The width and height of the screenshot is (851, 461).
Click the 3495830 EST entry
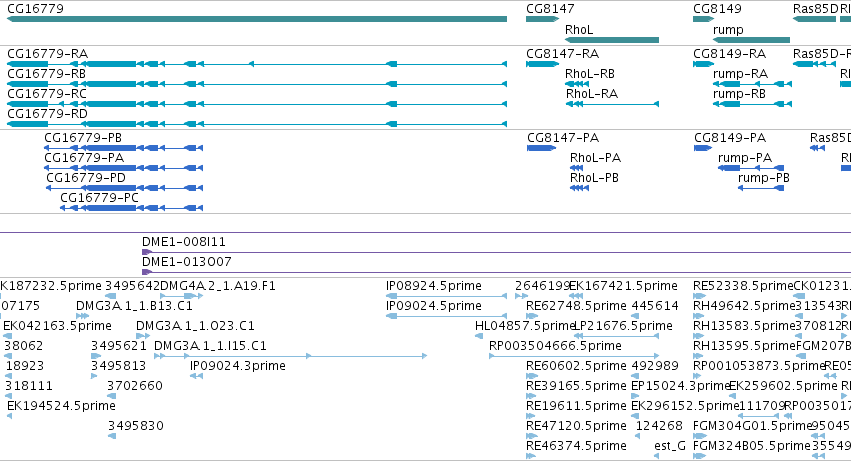[x=112, y=436]
